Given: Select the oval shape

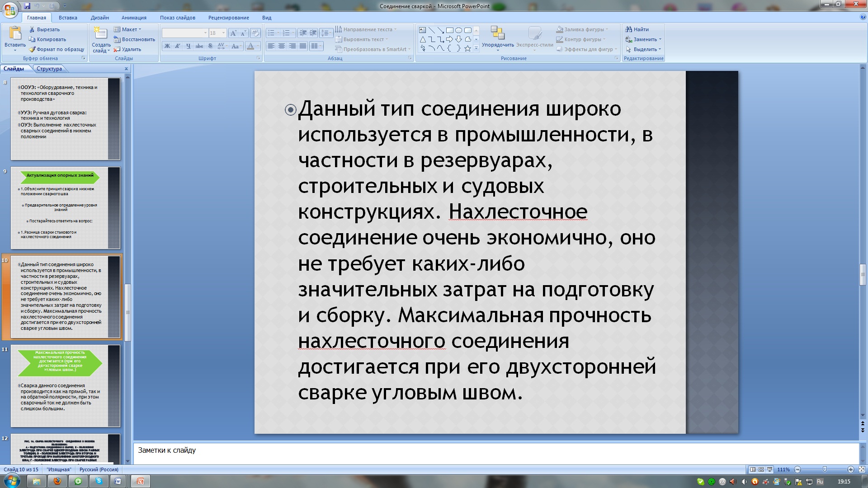Looking at the screenshot, I should point(458,30).
